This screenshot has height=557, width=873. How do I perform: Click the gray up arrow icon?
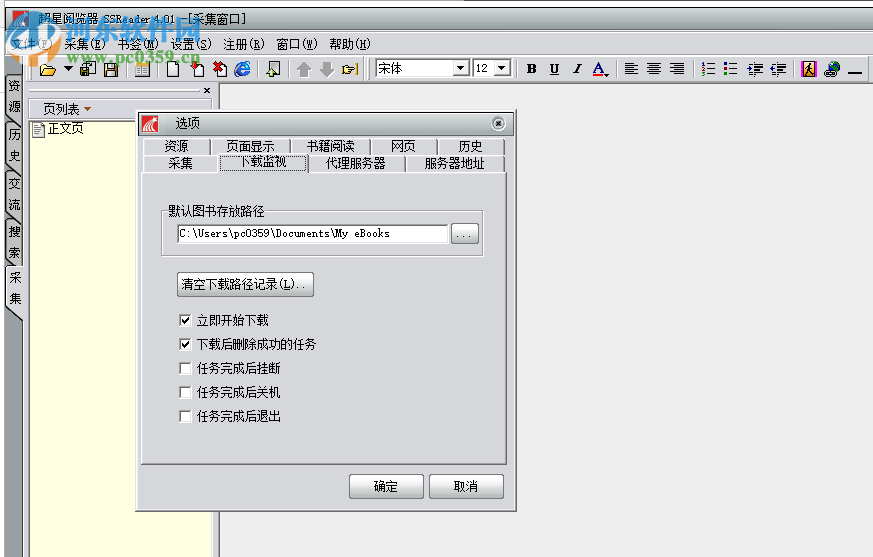coord(304,70)
